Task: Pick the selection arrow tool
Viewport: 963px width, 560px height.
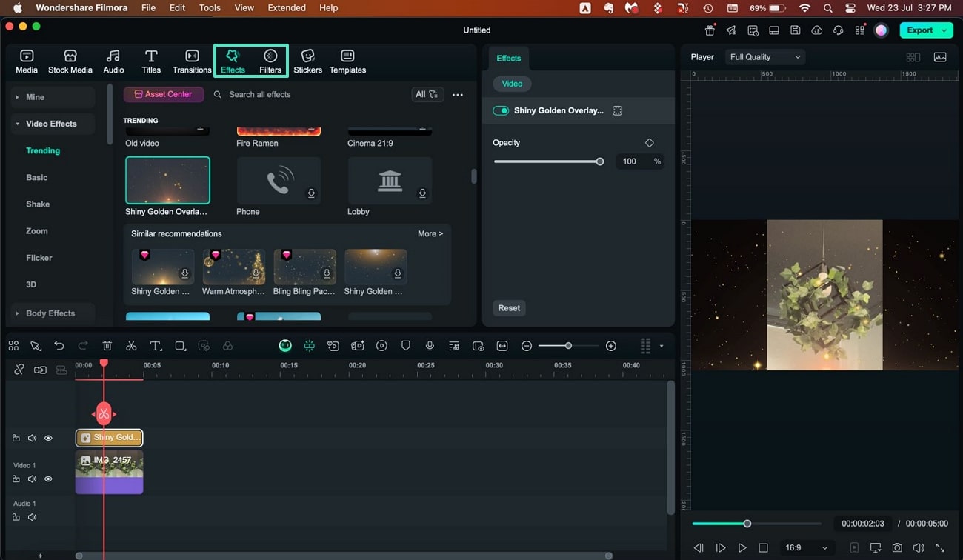Action: pos(36,346)
